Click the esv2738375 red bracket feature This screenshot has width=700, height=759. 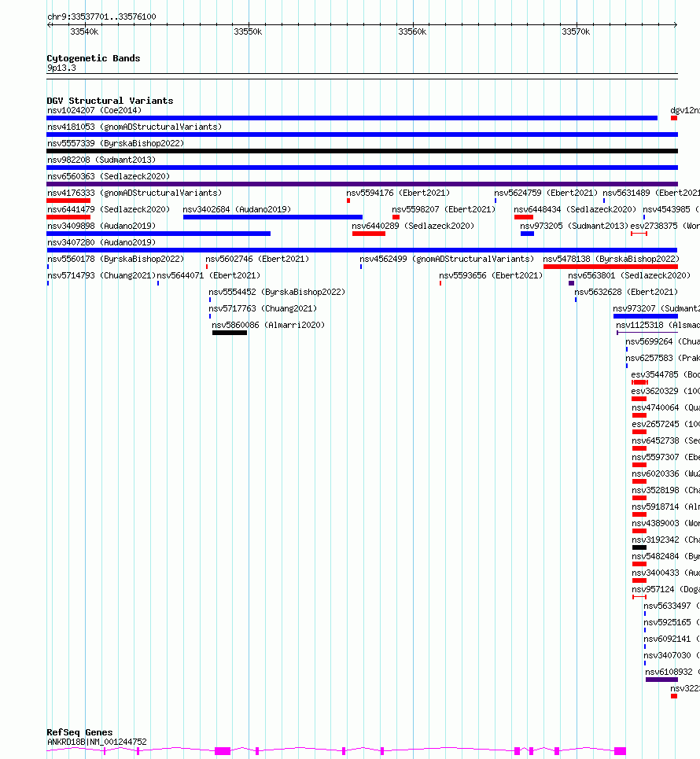click(x=639, y=234)
